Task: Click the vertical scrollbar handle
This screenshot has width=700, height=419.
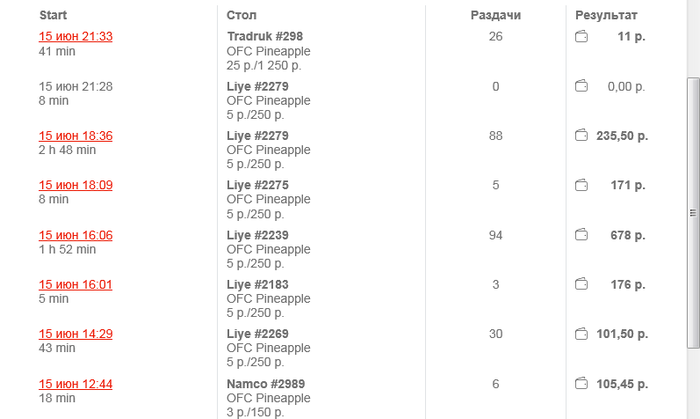Action: tap(691, 212)
